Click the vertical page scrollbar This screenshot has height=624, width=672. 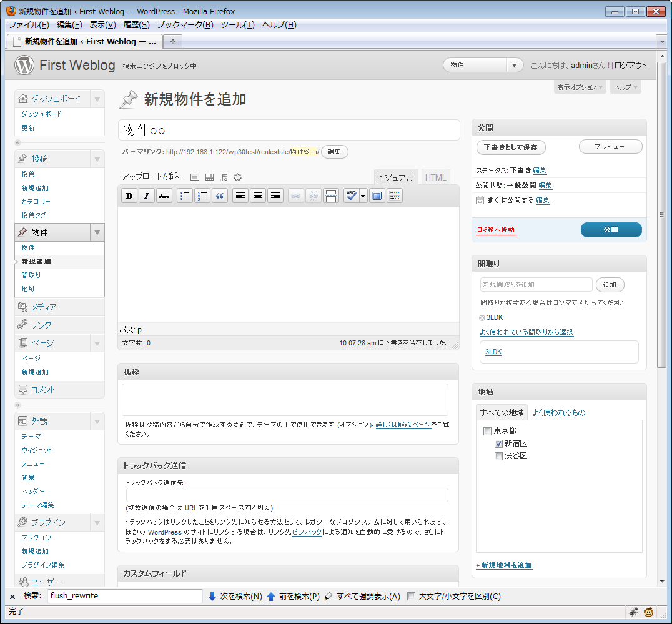[x=662, y=215]
